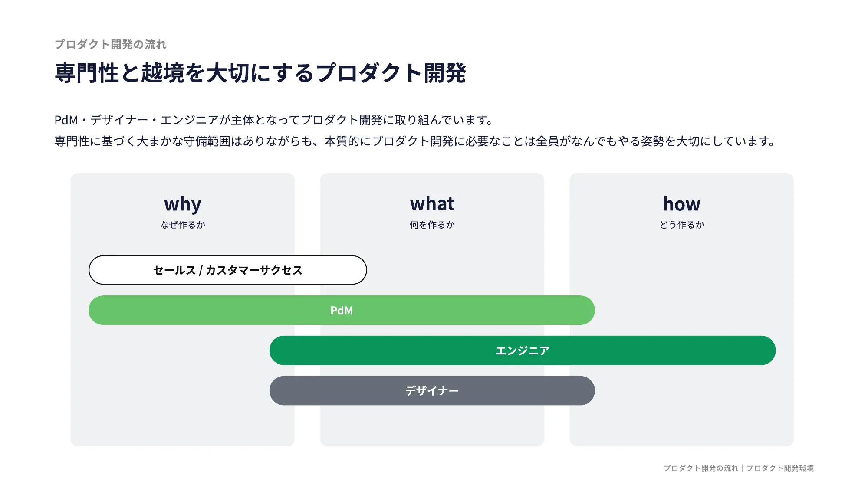Click the セールス / カスタマーサクセス outlined pill
The image size is (868, 488).
coord(228,270)
